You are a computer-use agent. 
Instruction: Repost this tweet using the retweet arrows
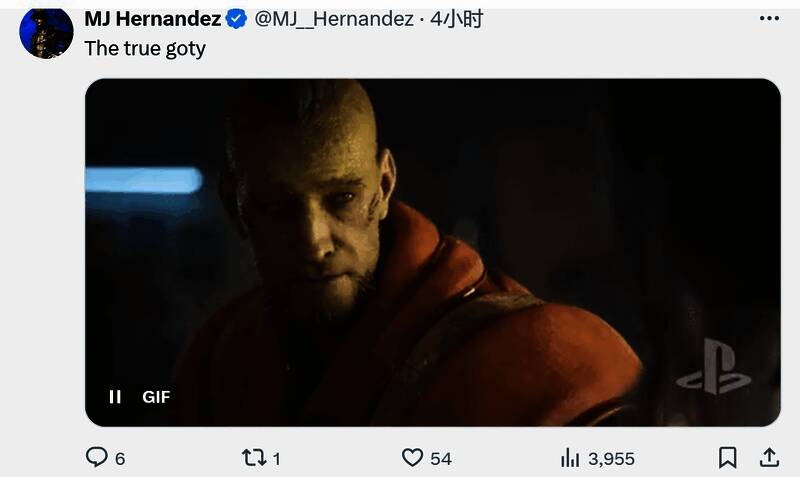pyautogui.click(x=254, y=458)
